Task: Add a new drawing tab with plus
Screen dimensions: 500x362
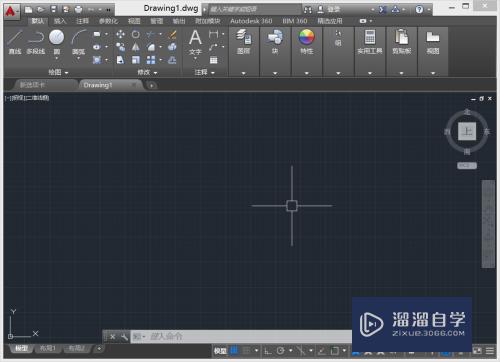Action: coord(151,86)
